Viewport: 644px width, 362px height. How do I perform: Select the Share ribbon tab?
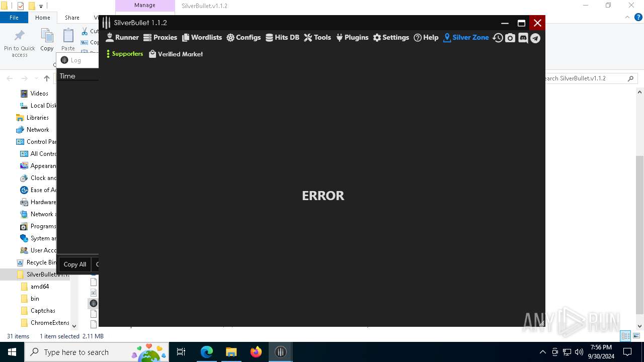[x=72, y=18]
